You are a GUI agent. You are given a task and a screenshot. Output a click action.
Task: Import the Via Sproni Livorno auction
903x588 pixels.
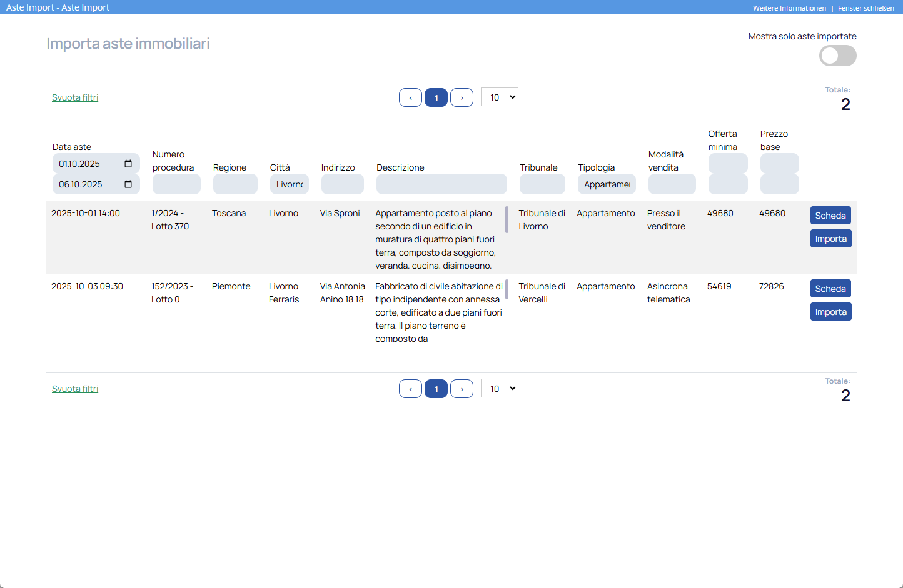(830, 239)
